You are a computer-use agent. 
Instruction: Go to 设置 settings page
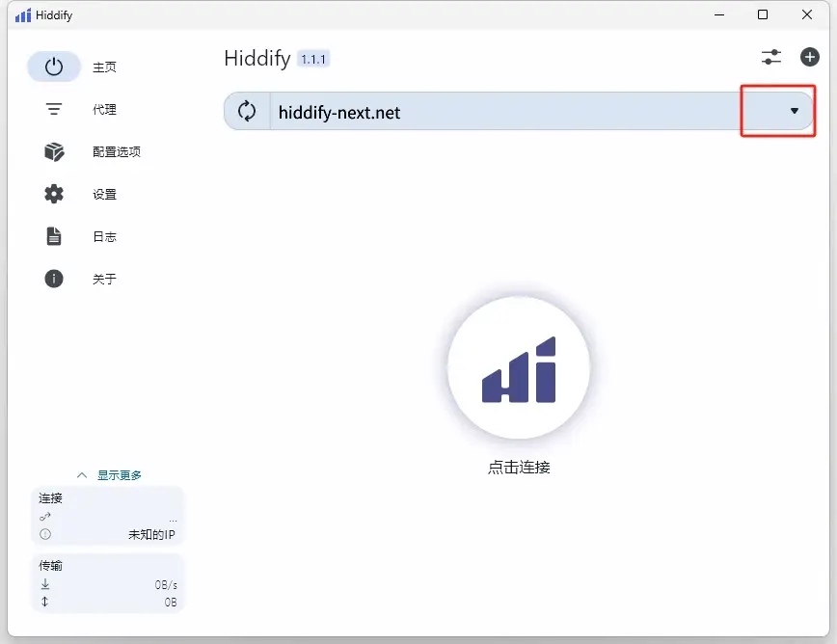[104, 194]
